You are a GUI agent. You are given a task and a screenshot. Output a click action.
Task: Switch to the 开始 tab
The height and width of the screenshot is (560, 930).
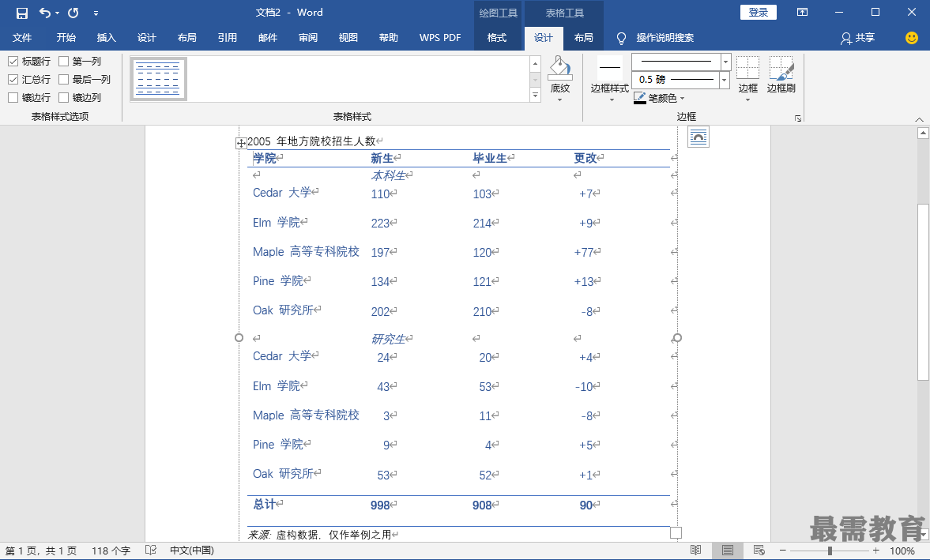(x=66, y=38)
